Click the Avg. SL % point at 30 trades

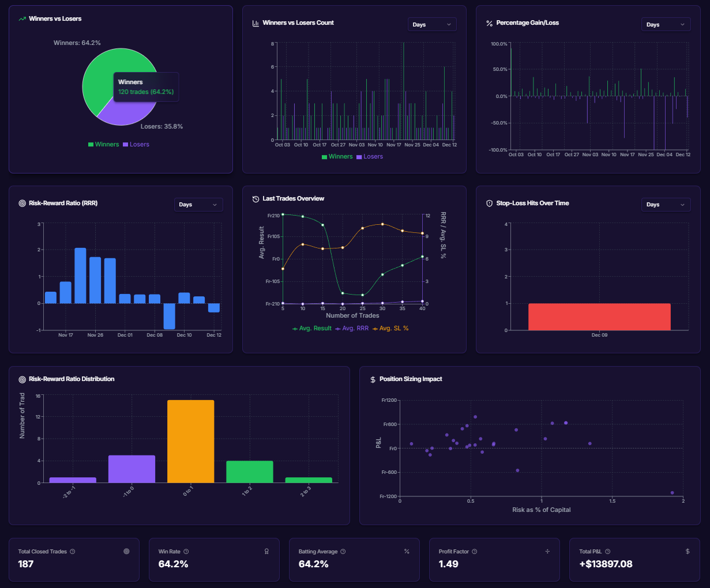[x=382, y=224]
